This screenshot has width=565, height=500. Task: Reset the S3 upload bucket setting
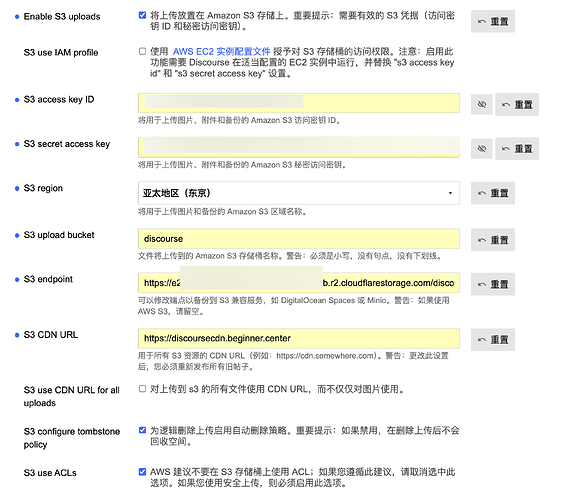coord(493,240)
